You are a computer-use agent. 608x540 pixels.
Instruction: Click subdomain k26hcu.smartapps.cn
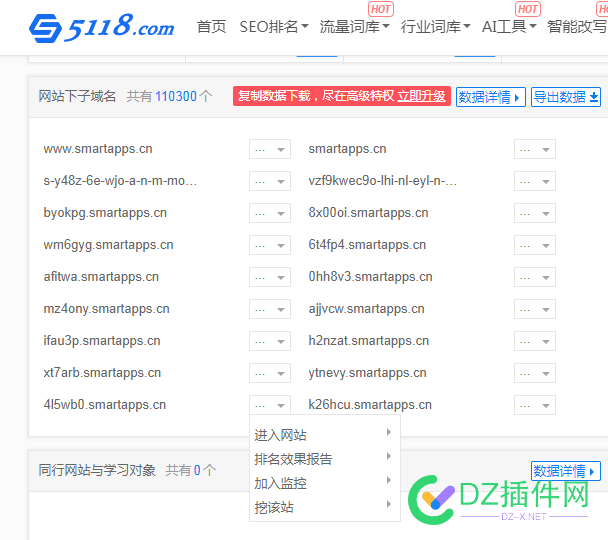click(x=370, y=405)
